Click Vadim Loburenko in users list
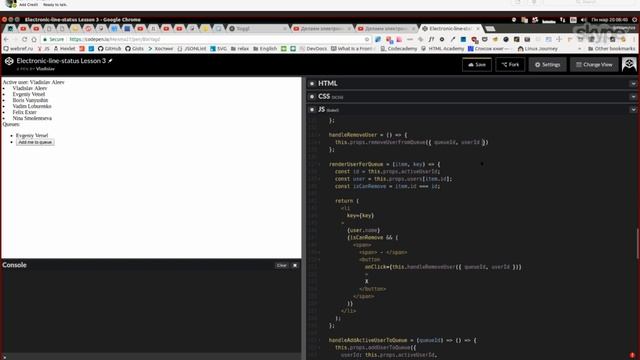Screen dimensions: 640x360 click(32, 106)
